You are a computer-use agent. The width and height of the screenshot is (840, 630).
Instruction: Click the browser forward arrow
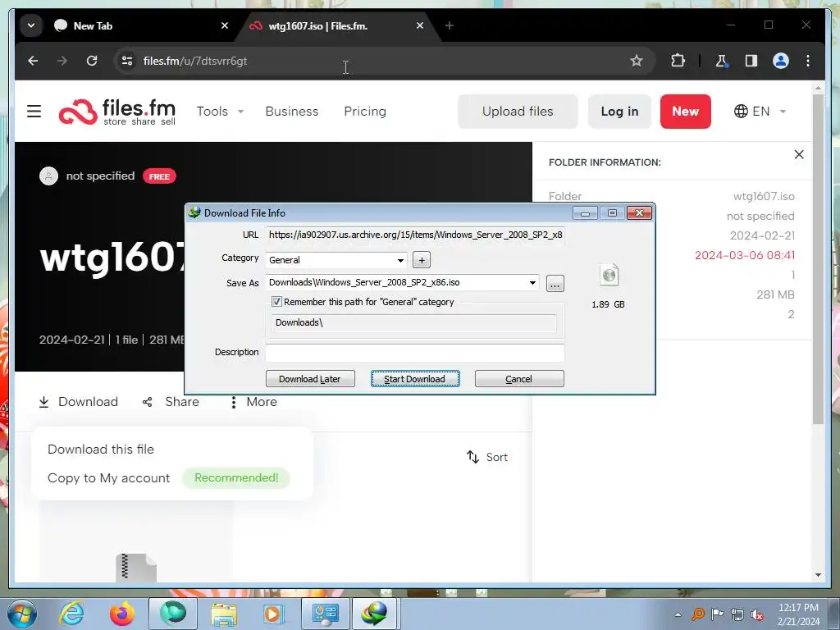[62, 61]
